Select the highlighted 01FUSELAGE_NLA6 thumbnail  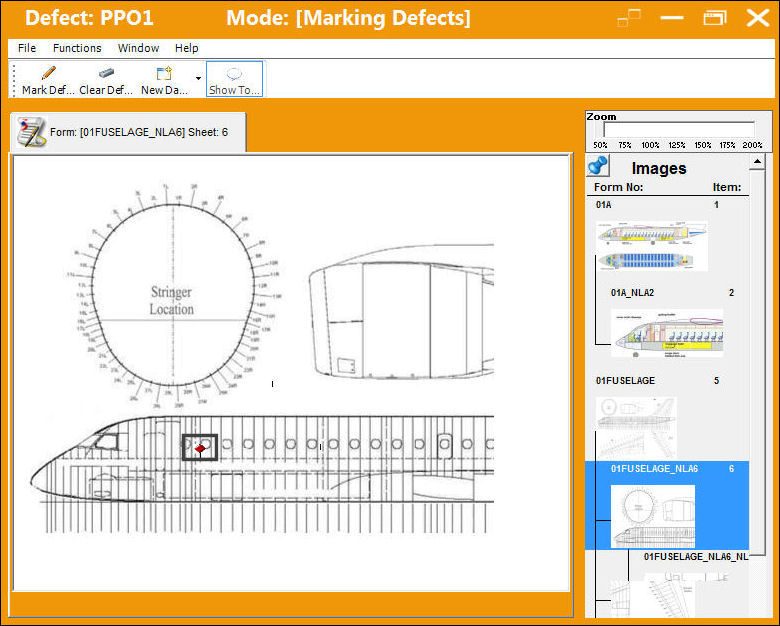[x=653, y=517]
